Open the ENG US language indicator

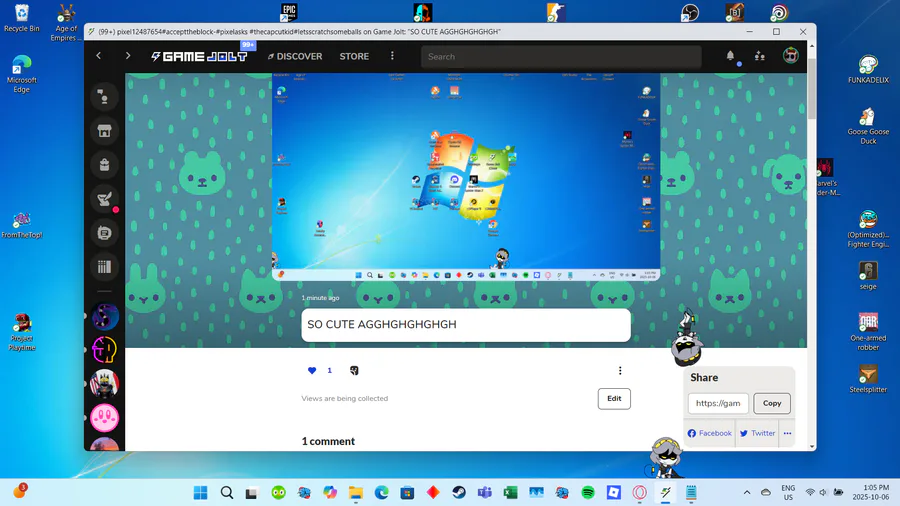[788, 492]
